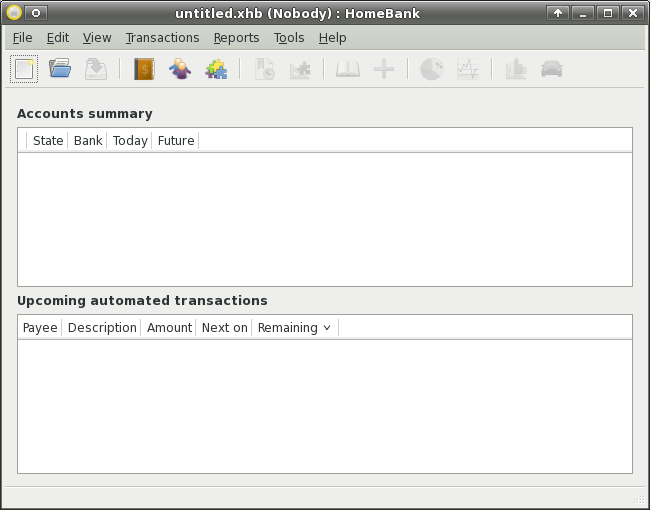Open the bar-chart Balance report icon

[516, 69]
